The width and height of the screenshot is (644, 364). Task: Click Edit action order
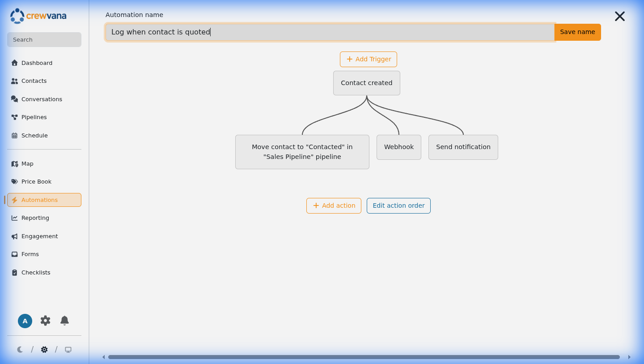[x=398, y=206]
